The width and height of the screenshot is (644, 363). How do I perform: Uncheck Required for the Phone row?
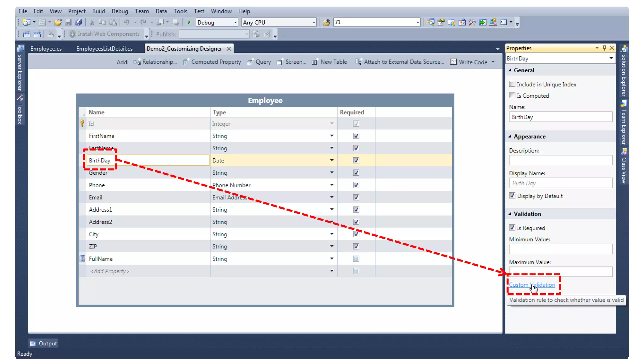click(x=356, y=185)
